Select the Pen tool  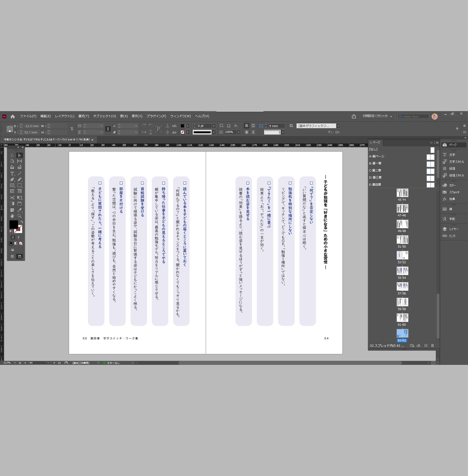pos(12,180)
